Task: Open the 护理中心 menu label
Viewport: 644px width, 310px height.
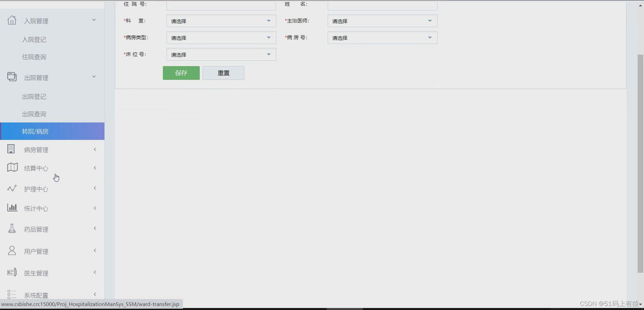Action: point(36,189)
